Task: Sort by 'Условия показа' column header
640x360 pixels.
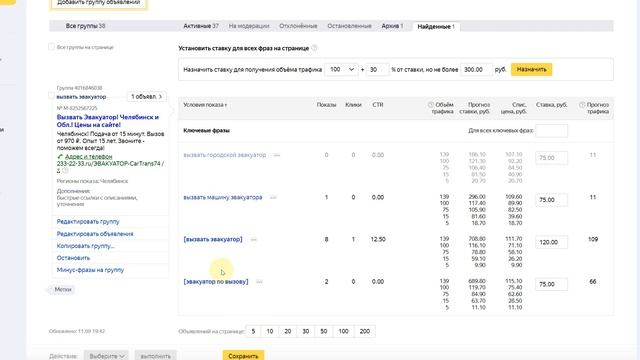Action: (x=205, y=105)
